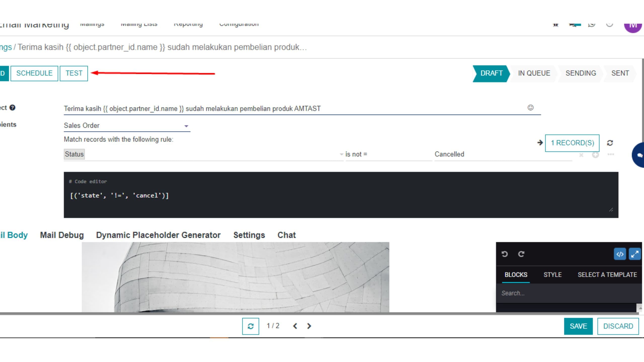
Task: Set status to In Queue
Action: point(534,73)
